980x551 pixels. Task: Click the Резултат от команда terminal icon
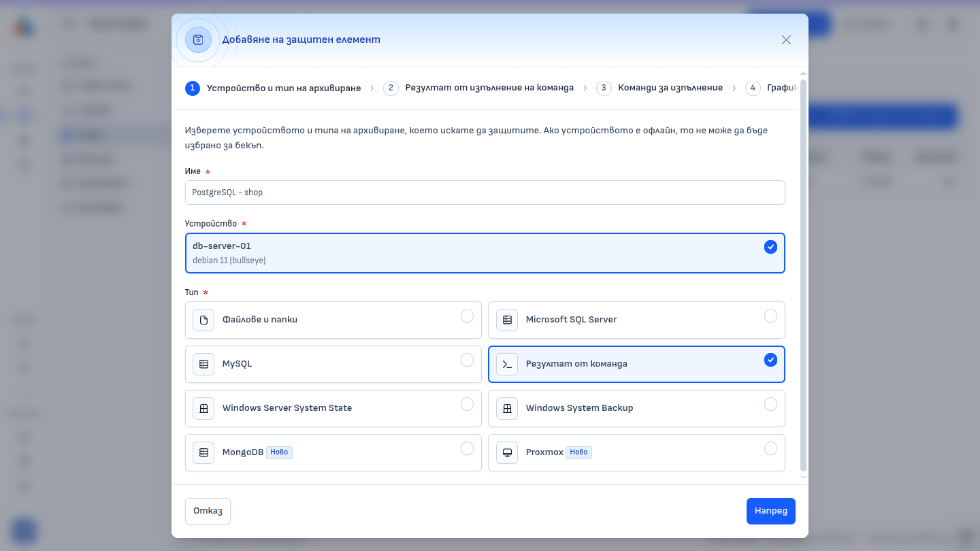[x=507, y=364]
